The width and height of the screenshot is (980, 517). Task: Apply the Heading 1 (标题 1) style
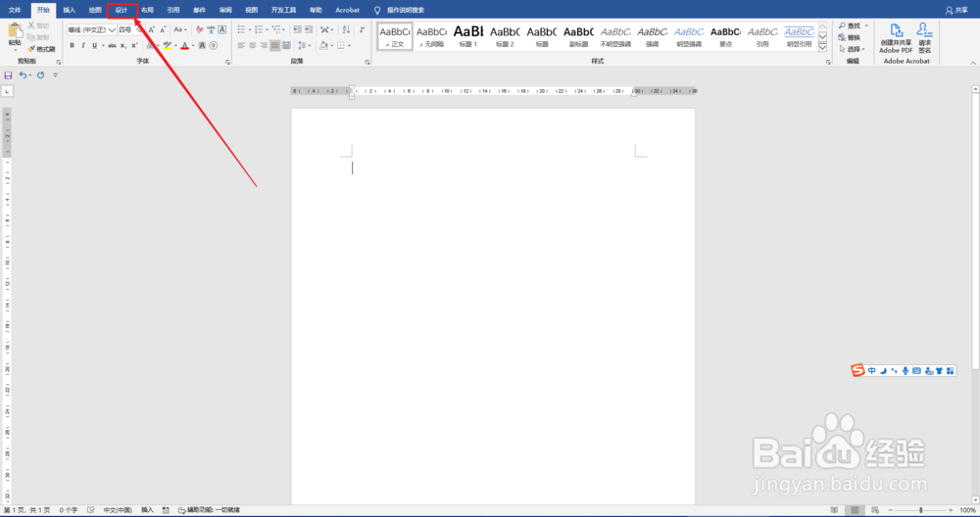point(468,37)
